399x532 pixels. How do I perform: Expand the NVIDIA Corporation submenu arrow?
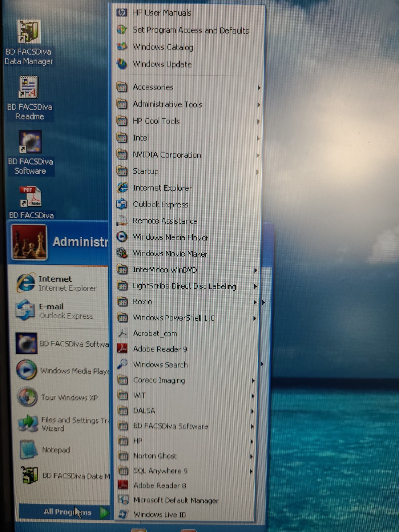(258, 155)
